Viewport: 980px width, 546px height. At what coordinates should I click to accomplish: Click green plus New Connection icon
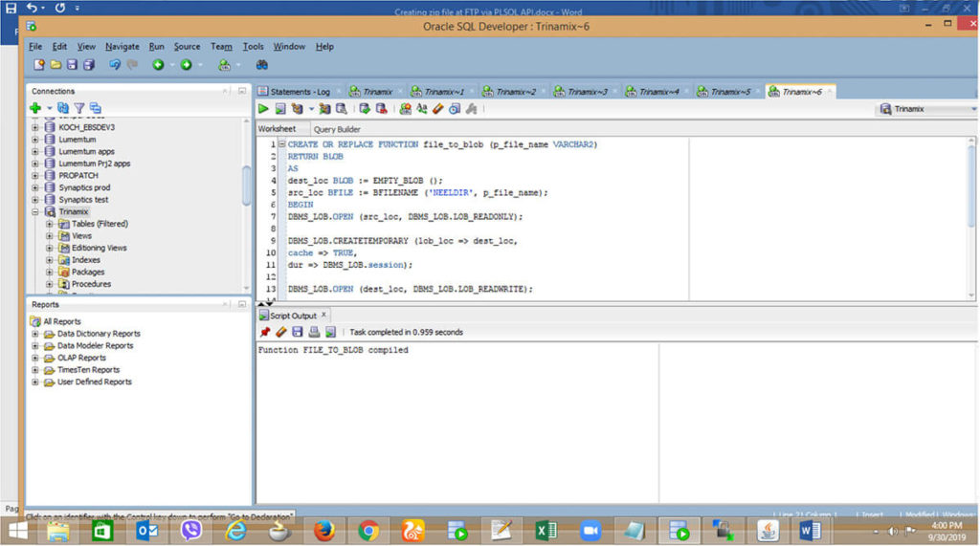[35, 108]
